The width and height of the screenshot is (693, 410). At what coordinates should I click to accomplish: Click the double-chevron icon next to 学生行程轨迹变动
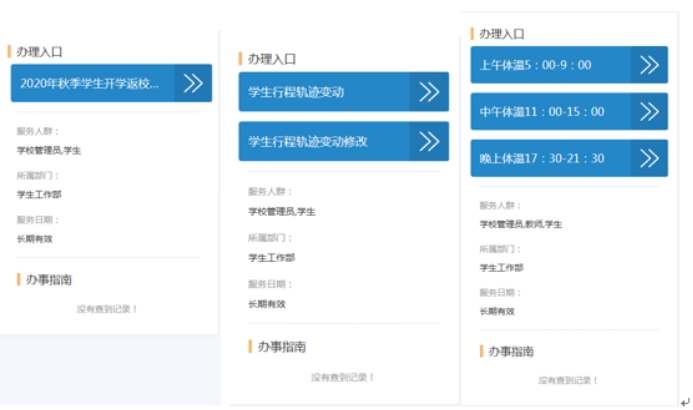(x=429, y=92)
